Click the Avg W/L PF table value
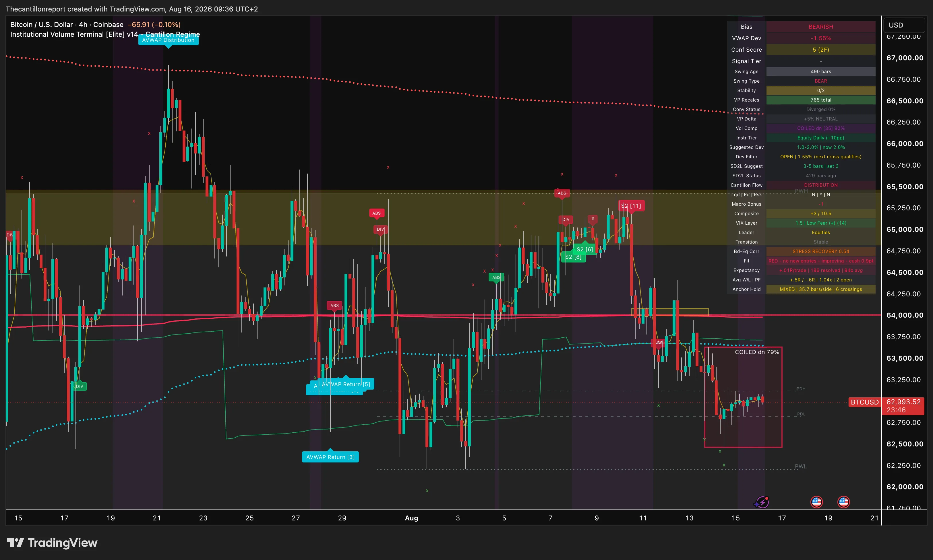The width and height of the screenshot is (933, 560). point(820,280)
